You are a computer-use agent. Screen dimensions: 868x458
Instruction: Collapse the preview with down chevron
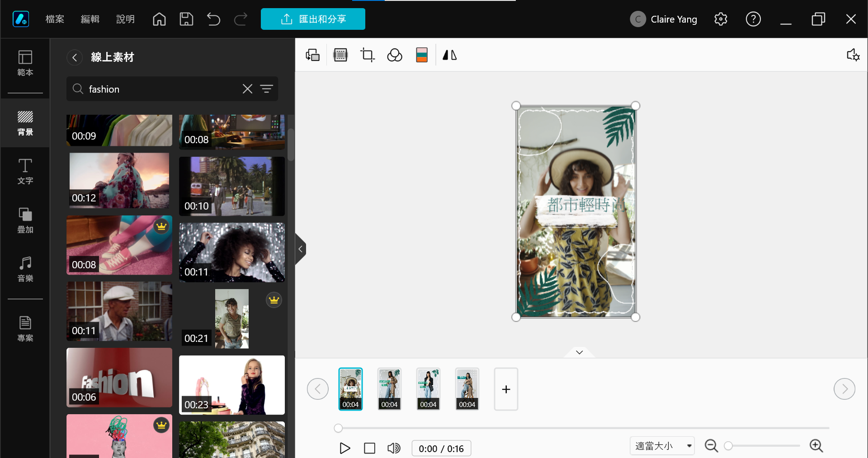[x=580, y=352]
